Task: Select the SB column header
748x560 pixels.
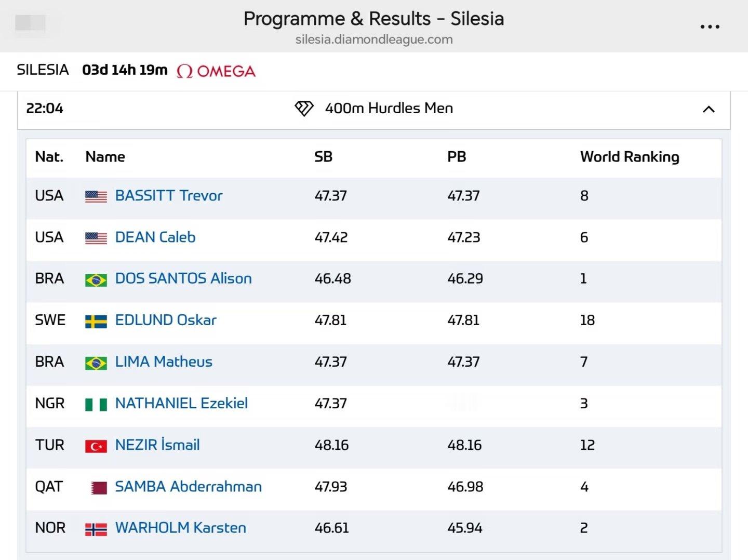Action: click(x=323, y=157)
